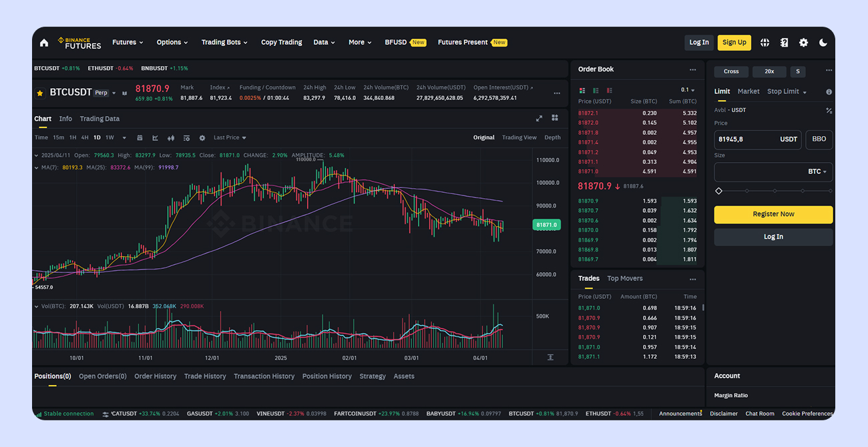This screenshot has height=447, width=868.
Task: Open technical indicators icon
Action: [186, 138]
